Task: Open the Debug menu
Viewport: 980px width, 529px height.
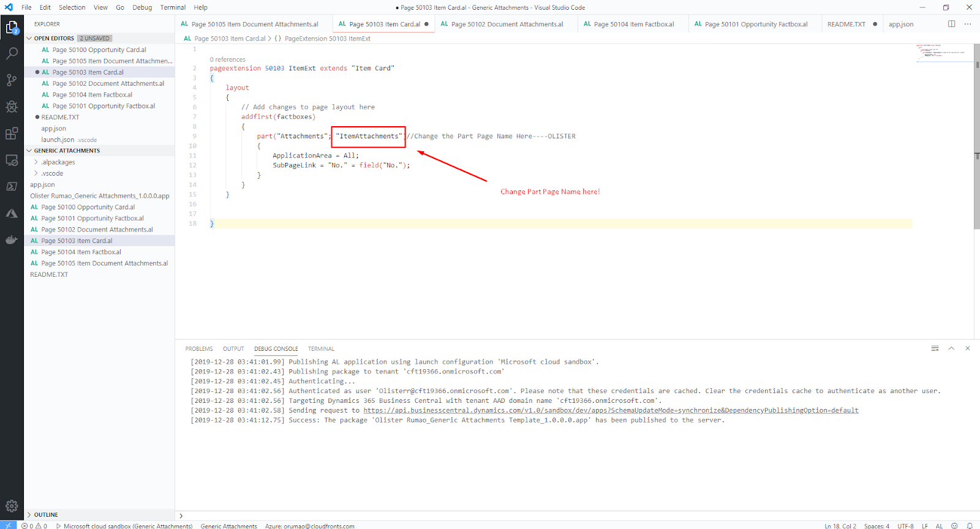Action: tap(142, 7)
